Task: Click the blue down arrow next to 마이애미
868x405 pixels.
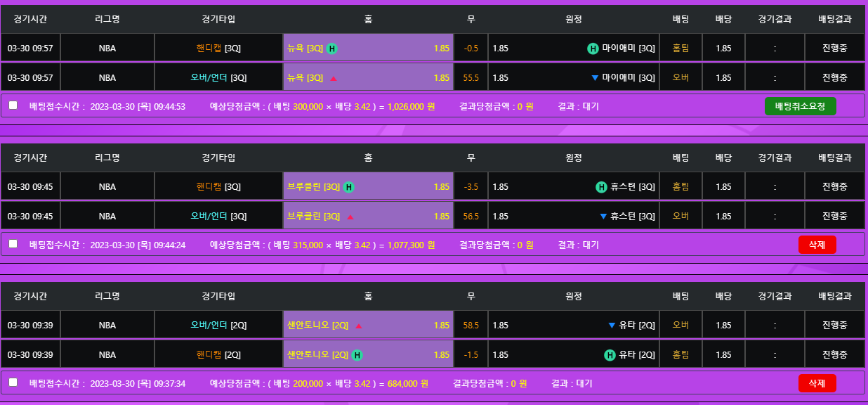Action: click(x=595, y=77)
